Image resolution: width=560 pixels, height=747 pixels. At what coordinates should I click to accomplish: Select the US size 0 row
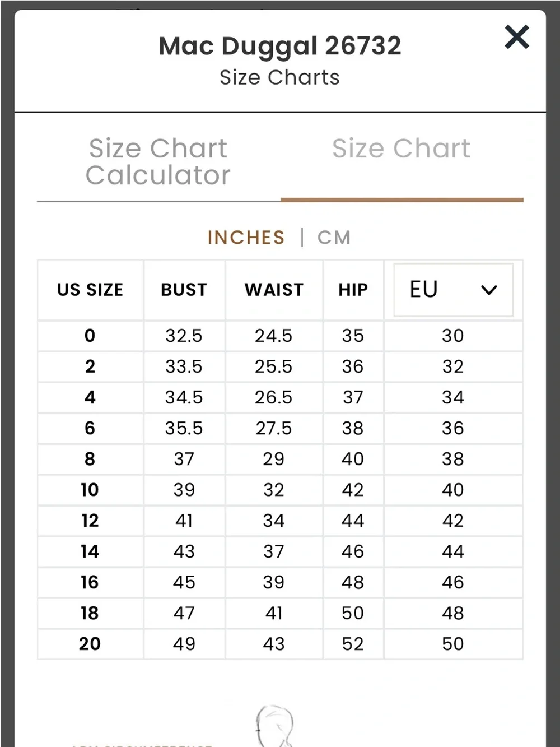pyautogui.click(x=280, y=336)
